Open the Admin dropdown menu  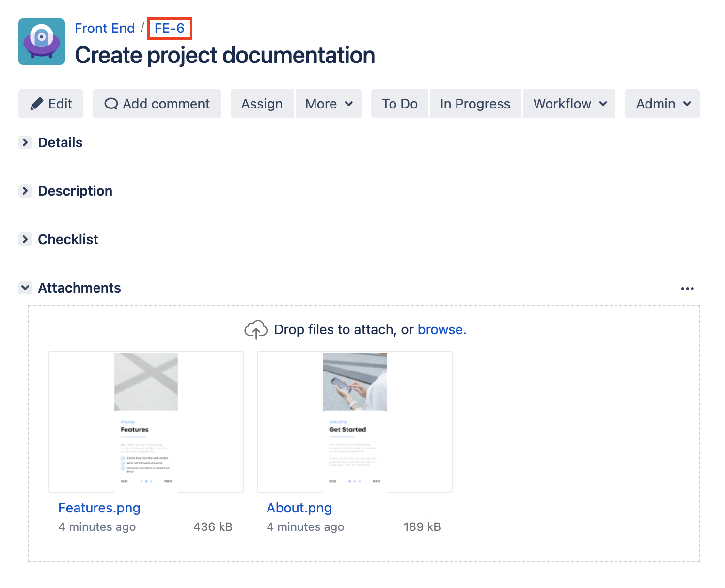(x=662, y=104)
